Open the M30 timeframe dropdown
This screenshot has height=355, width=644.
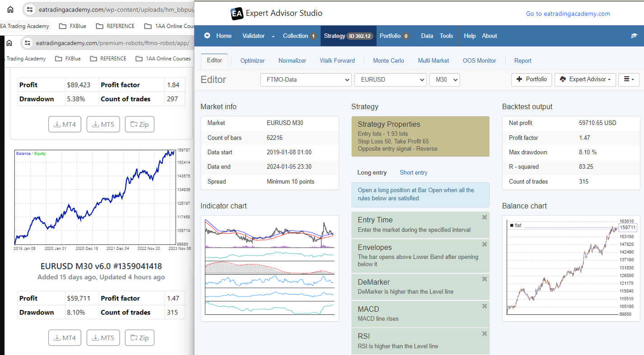445,80
